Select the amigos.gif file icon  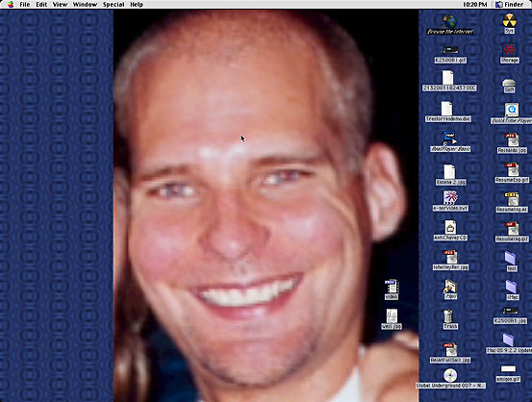click(508, 369)
